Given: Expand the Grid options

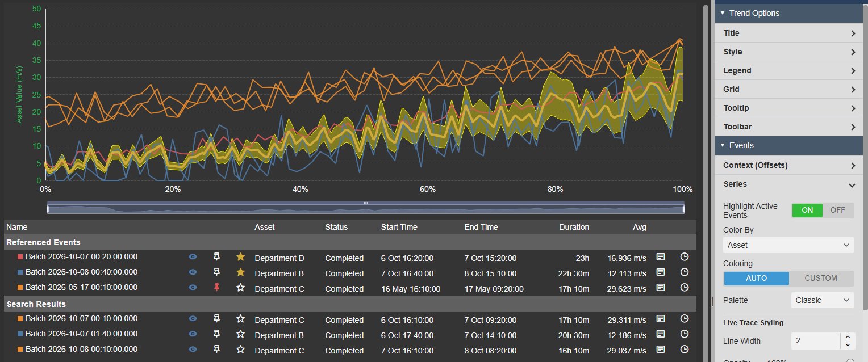Looking at the screenshot, I should point(789,89).
